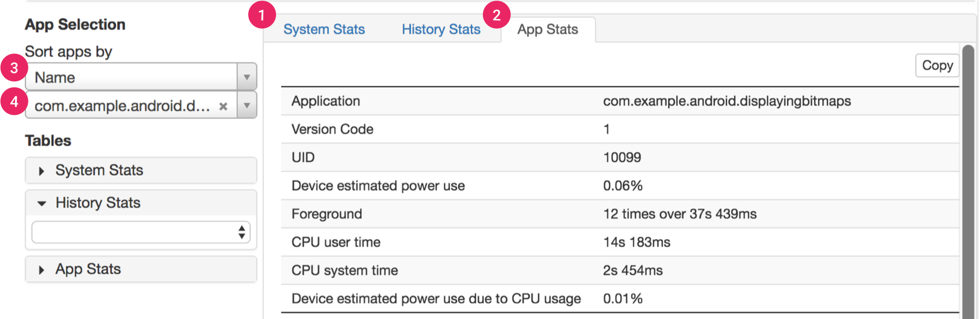Open the Sort apps by dropdown arrow
The height and width of the screenshot is (319, 980).
pyautogui.click(x=247, y=77)
